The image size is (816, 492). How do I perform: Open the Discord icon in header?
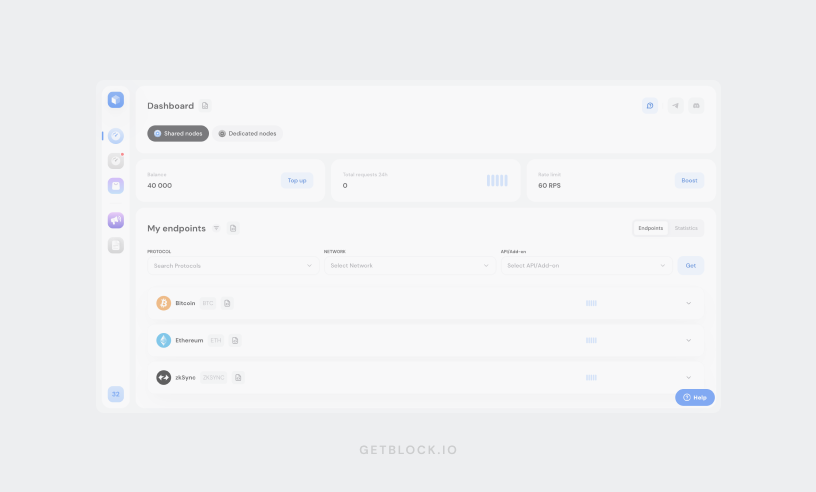coord(696,106)
